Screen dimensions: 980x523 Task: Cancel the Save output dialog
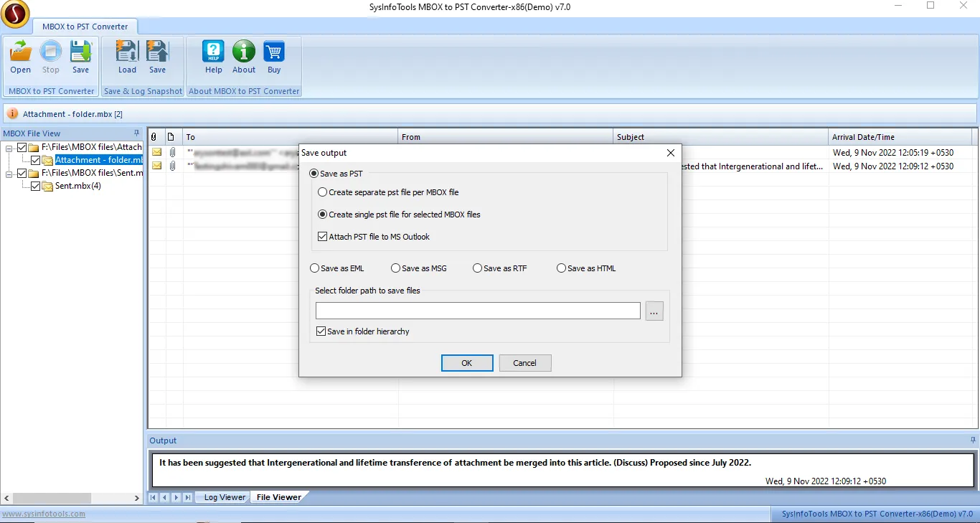click(525, 363)
